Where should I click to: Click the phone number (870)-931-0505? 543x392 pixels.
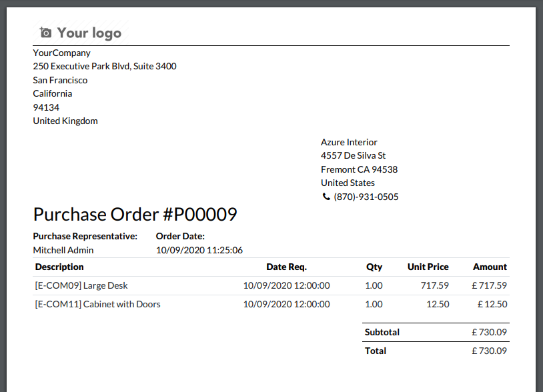coord(366,197)
